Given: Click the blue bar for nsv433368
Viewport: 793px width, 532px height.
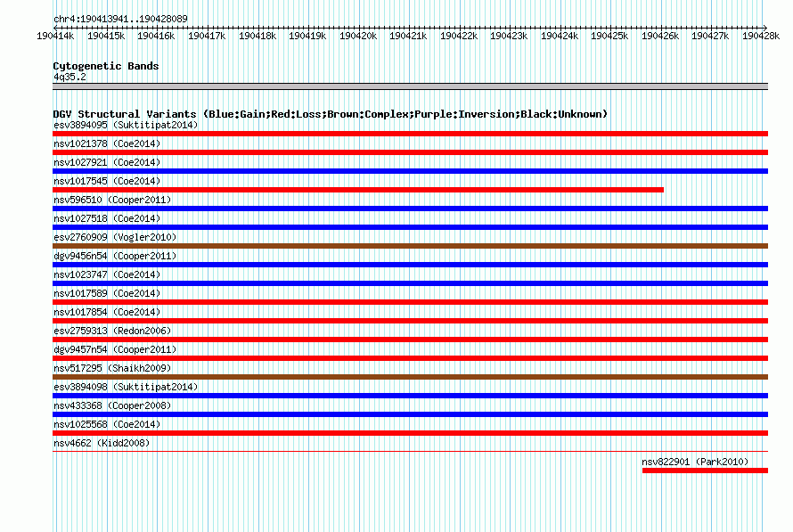Looking at the screenshot, I should pos(410,414).
